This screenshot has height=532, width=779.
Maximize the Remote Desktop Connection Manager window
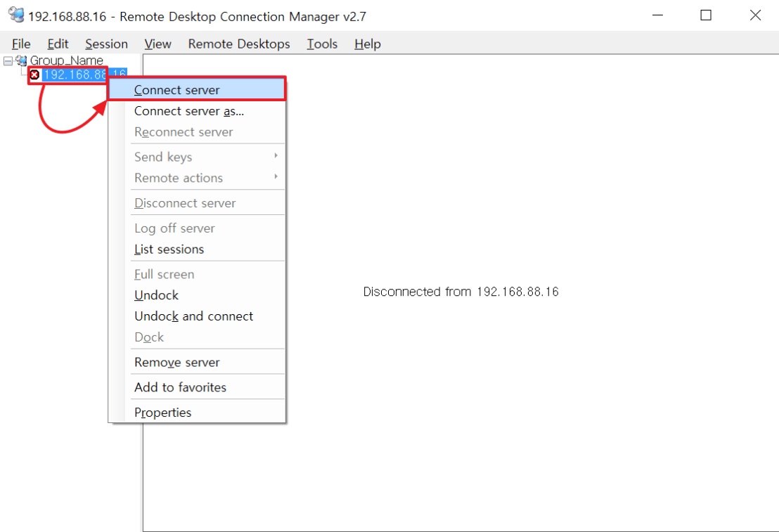point(706,15)
